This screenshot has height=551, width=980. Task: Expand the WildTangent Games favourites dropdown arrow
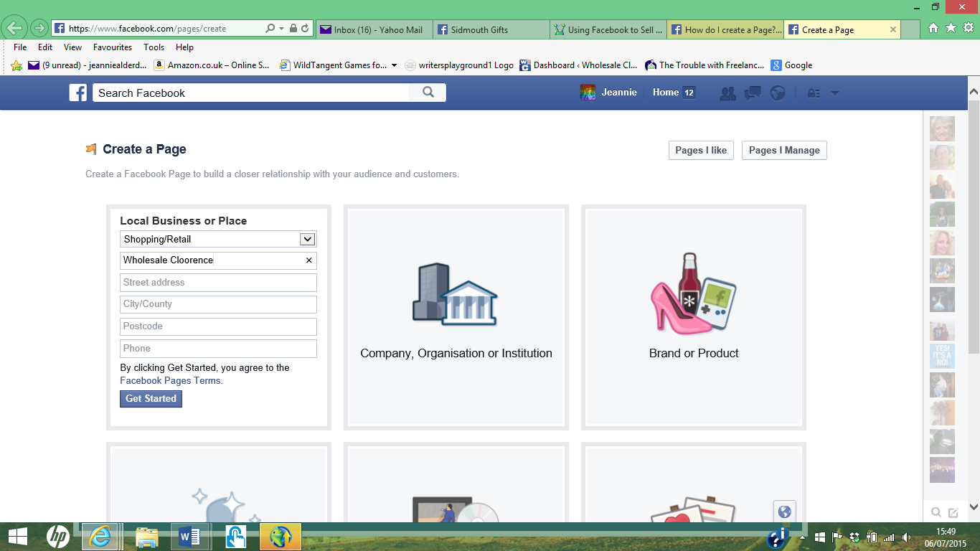394,65
